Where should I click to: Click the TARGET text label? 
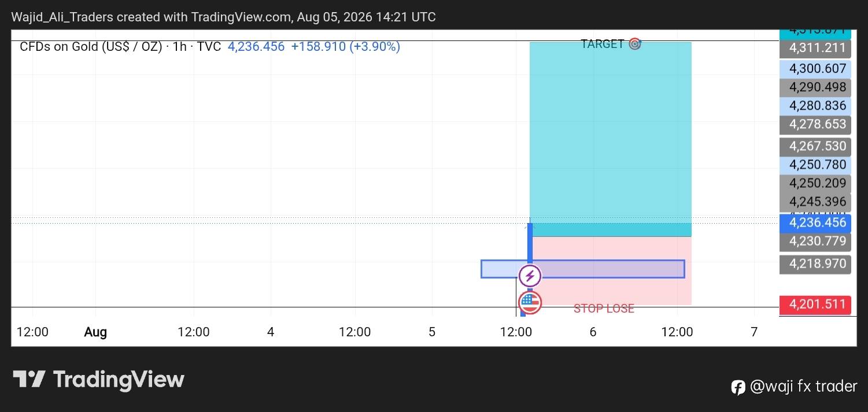point(603,44)
